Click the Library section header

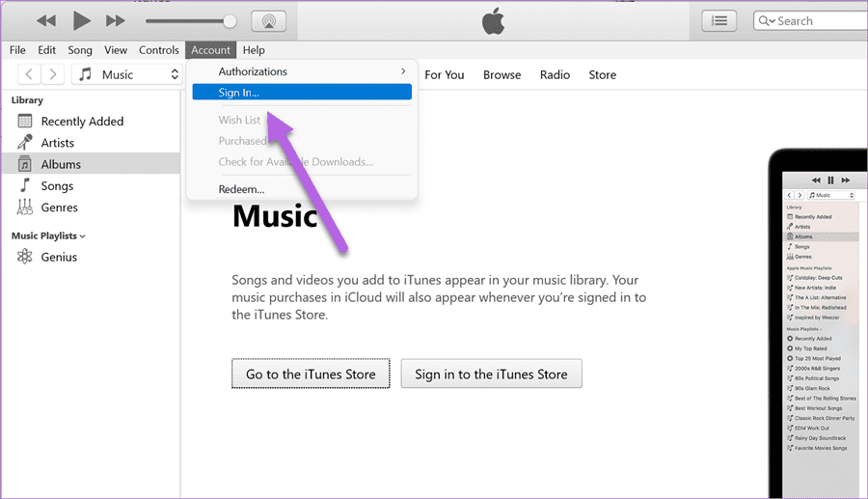click(27, 100)
